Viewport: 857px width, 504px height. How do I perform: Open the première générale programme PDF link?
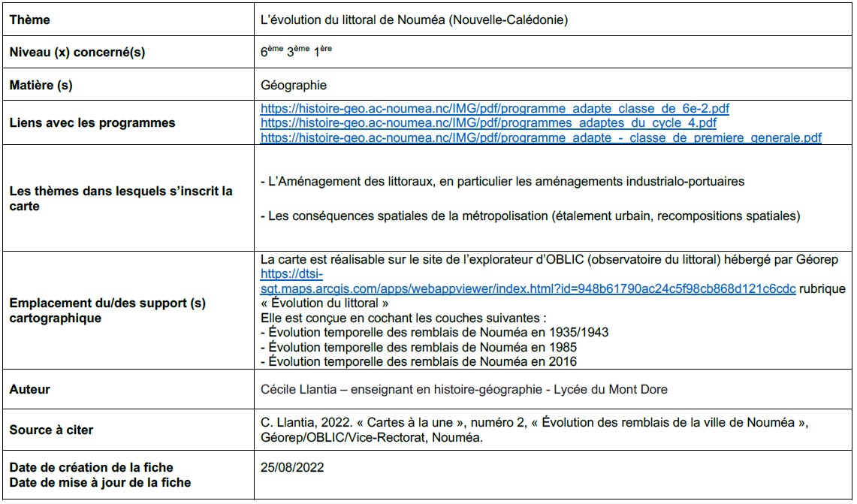541,137
